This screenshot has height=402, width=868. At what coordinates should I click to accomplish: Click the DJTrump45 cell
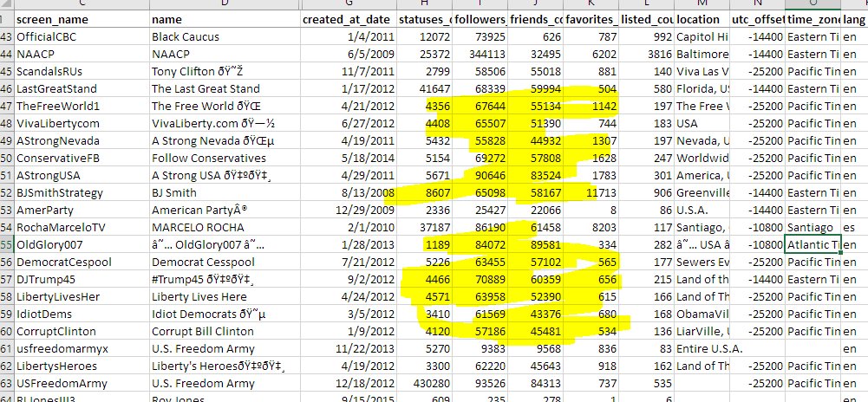(x=82, y=279)
